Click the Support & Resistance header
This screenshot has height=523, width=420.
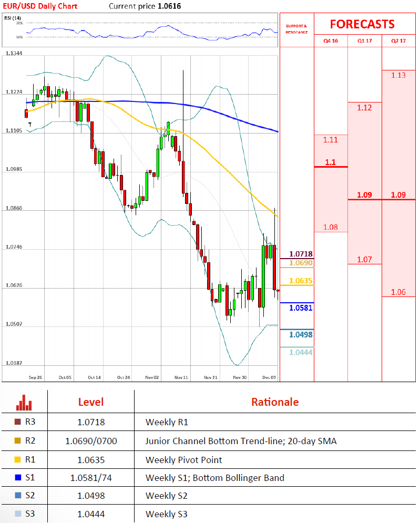coord(296,29)
